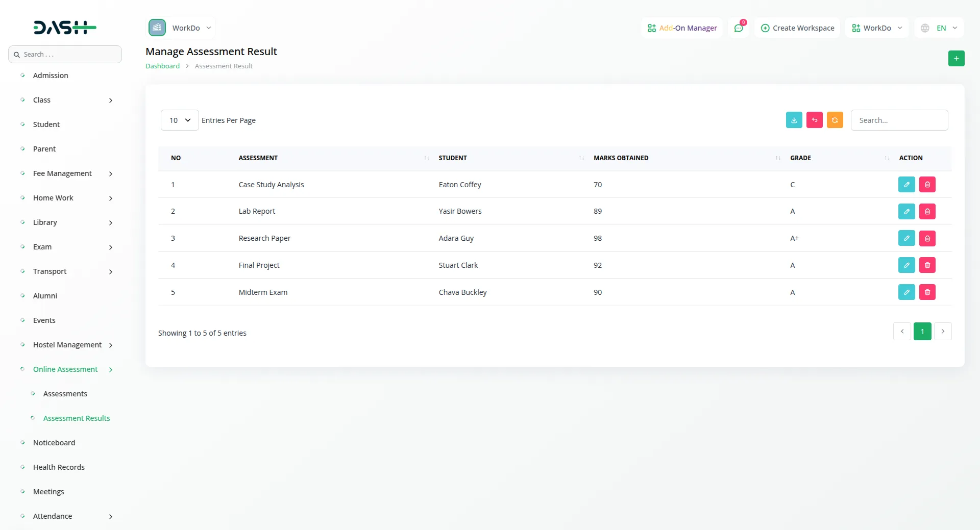
Task: Click the orange refresh table icon
Action: coord(835,120)
